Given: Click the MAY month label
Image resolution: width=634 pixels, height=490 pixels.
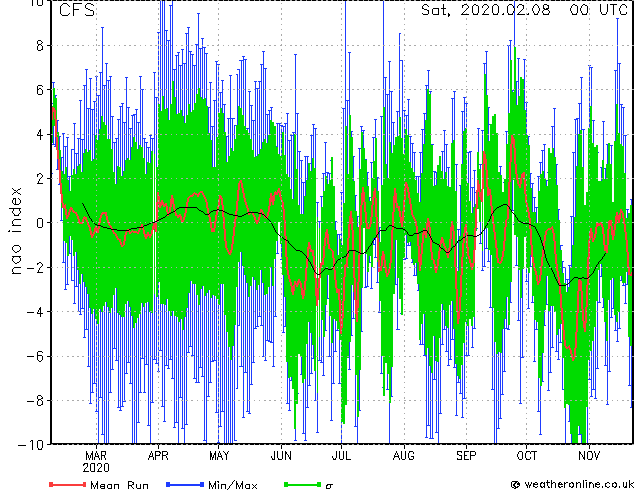Looking at the screenshot, I should (219, 456).
